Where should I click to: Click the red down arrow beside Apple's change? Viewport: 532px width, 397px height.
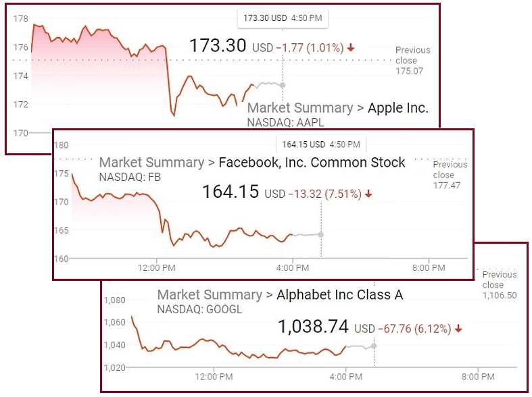pyautogui.click(x=351, y=48)
